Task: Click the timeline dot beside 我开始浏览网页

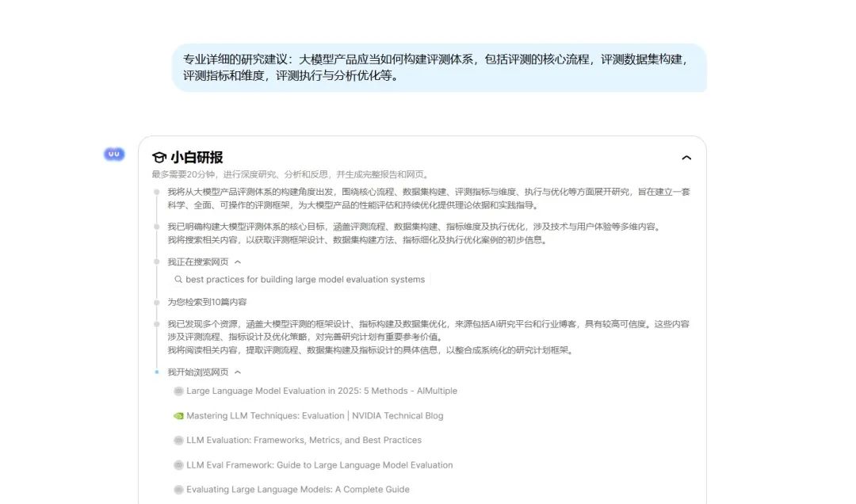Action: click(157, 371)
